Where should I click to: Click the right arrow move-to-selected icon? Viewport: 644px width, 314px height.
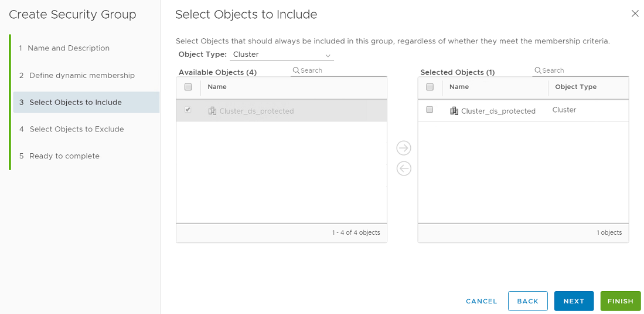(x=404, y=148)
